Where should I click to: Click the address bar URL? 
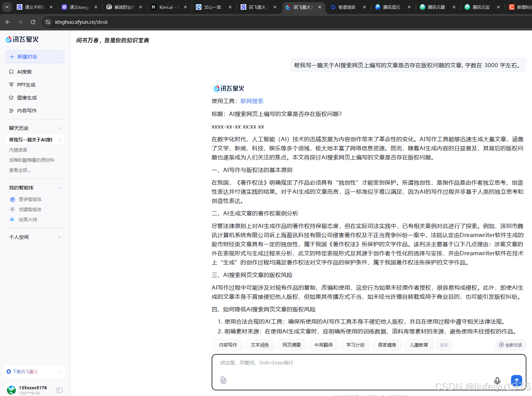pyautogui.click(x=81, y=22)
